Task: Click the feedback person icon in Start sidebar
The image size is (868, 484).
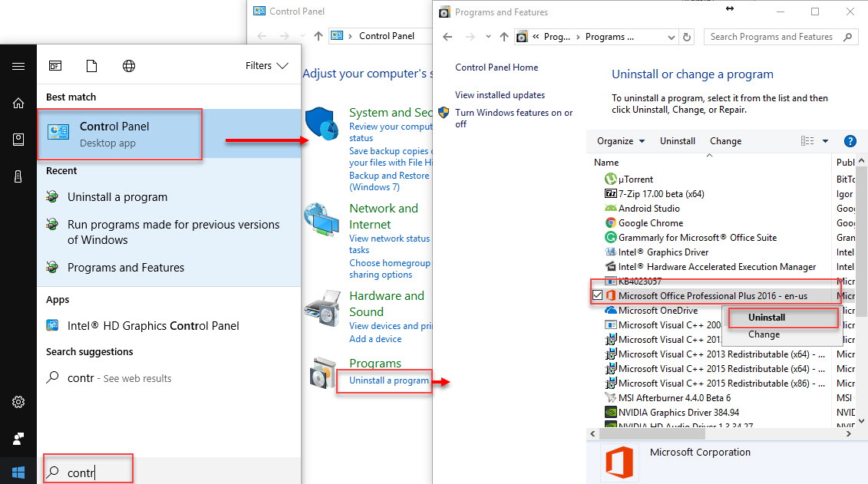Action: (18, 439)
